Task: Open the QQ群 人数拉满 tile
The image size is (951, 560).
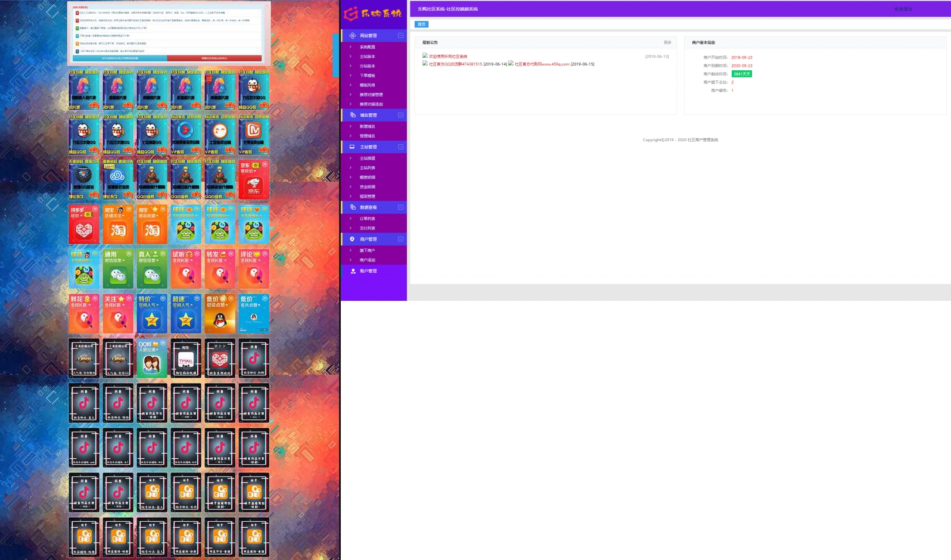Action: [x=152, y=358]
